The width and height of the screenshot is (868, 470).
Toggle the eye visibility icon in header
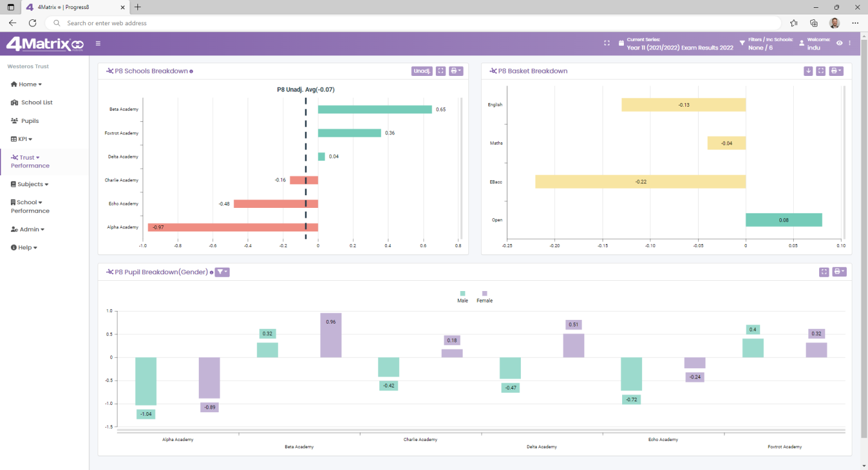(839, 43)
